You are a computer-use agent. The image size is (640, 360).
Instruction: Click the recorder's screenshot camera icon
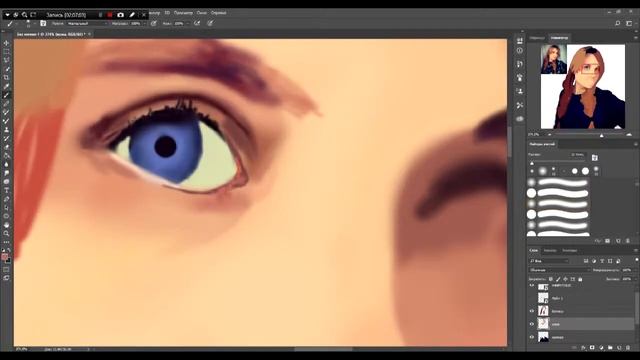point(120,15)
